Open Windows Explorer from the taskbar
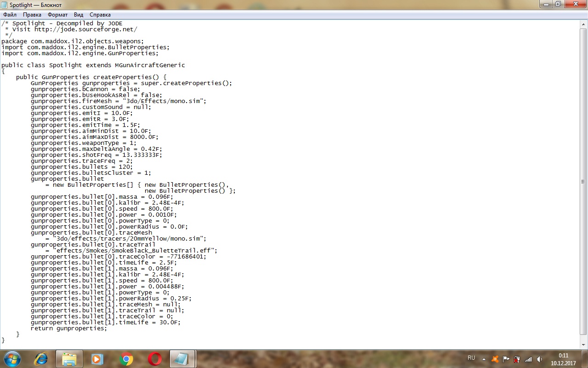The height and width of the screenshot is (368, 588). 69,359
